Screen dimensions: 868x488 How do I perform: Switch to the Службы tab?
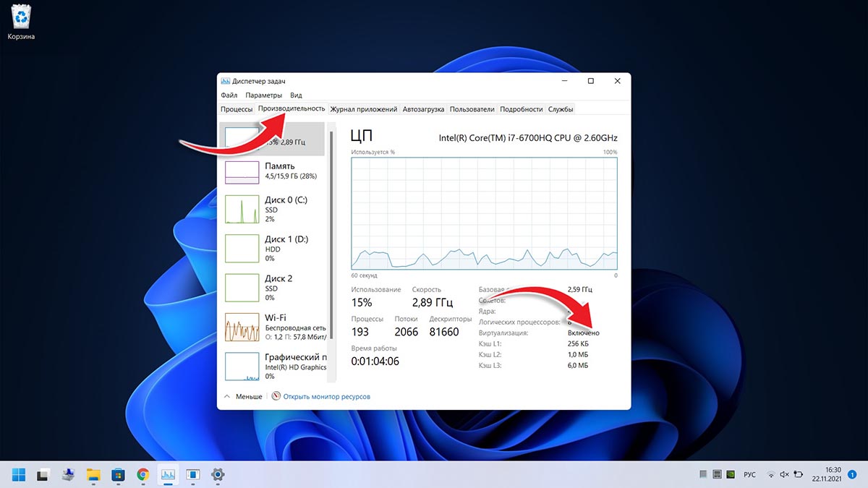[561, 109]
